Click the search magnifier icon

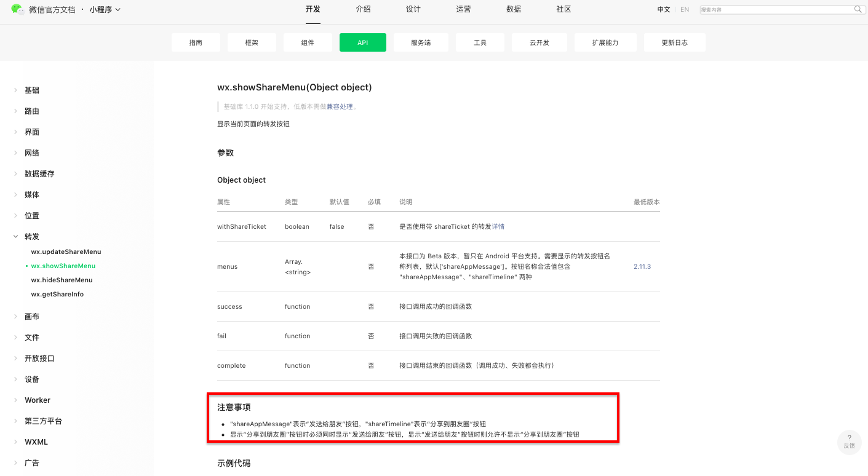pyautogui.click(x=858, y=9)
